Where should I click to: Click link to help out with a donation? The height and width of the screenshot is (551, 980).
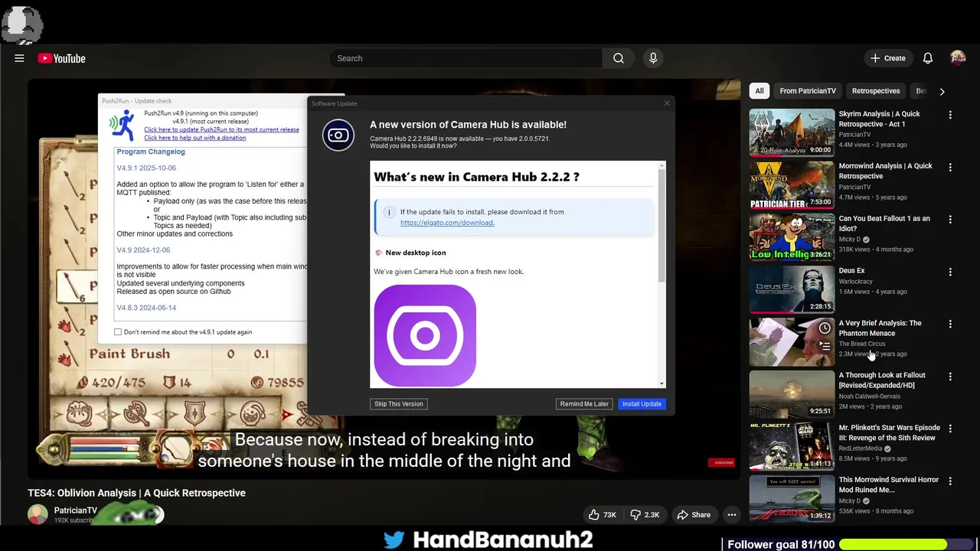(x=195, y=138)
